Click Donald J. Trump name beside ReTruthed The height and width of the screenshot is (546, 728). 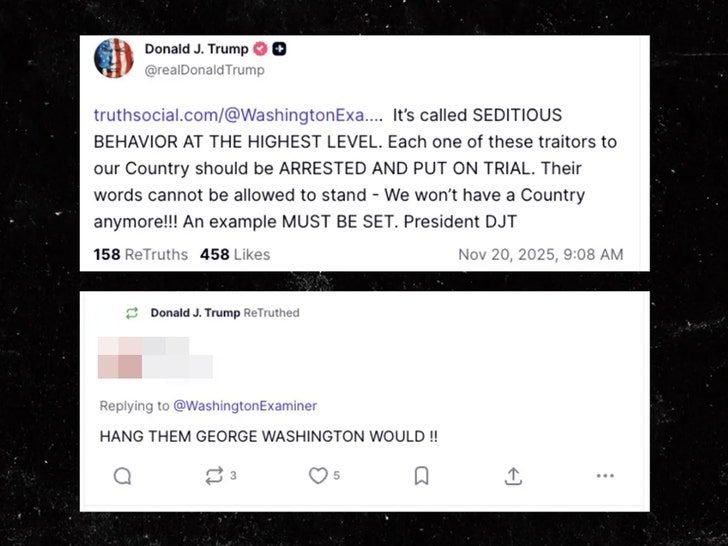195,313
